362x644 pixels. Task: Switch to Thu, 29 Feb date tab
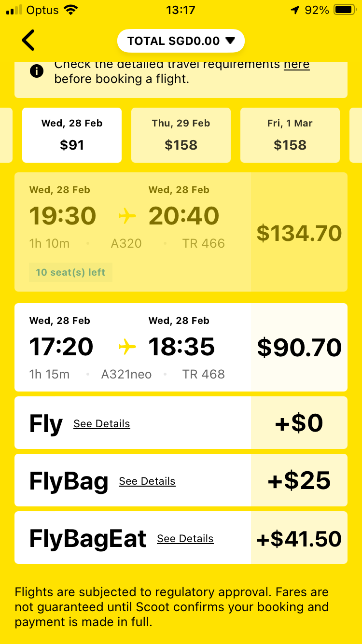click(181, 135)
